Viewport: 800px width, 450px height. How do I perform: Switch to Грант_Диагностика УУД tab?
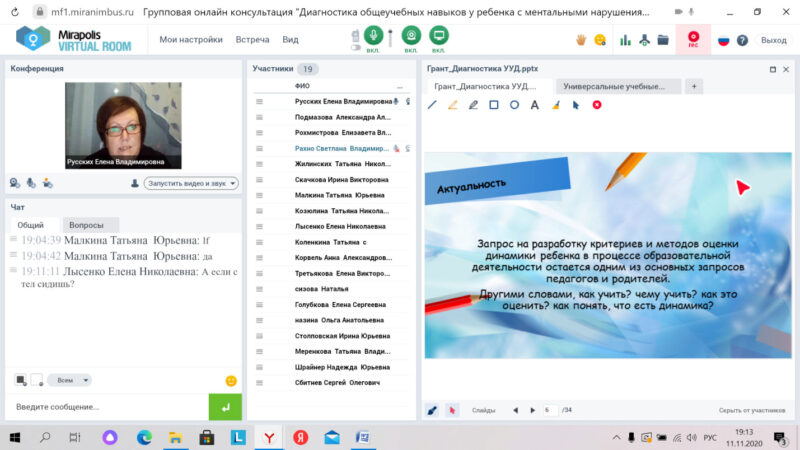[488, 86]
